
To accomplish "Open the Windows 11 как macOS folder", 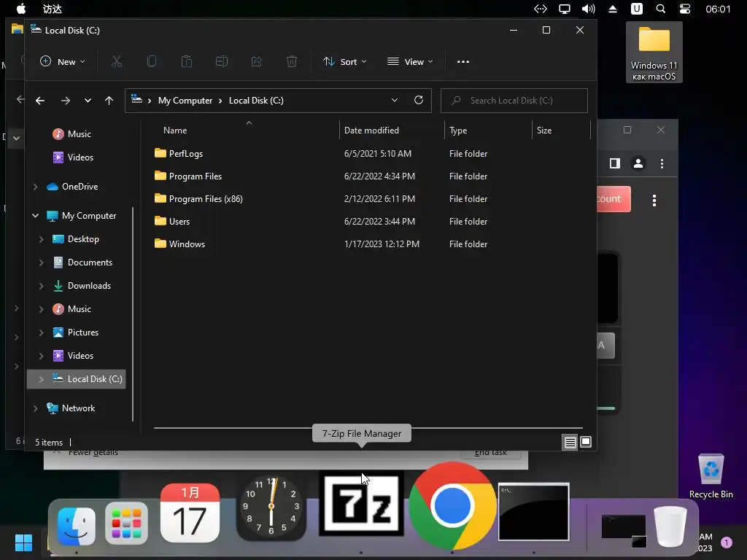I will tap(654, 52).
